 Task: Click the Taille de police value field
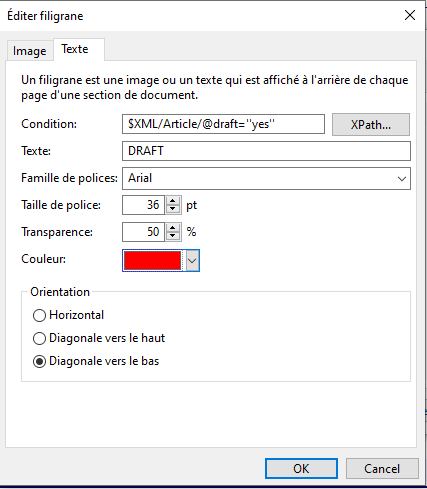pyautogui.click(x=143, y=205)
